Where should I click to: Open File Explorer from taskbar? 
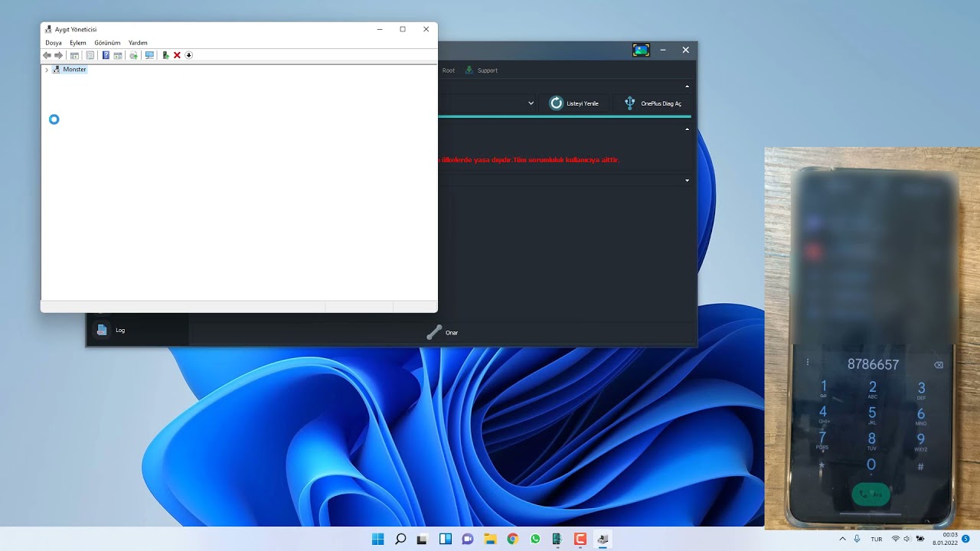click(x=490, y=539)
